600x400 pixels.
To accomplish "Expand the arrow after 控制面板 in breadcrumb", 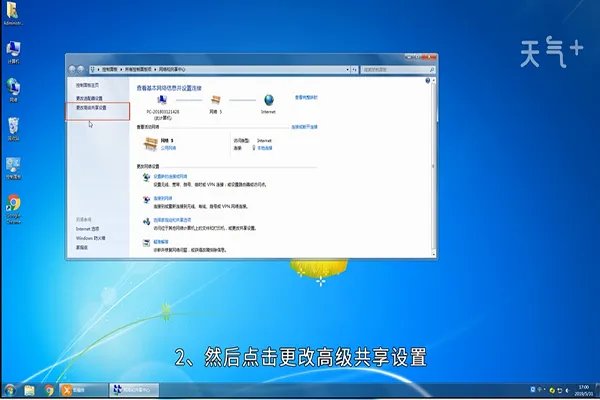I will tap(122, 70).
